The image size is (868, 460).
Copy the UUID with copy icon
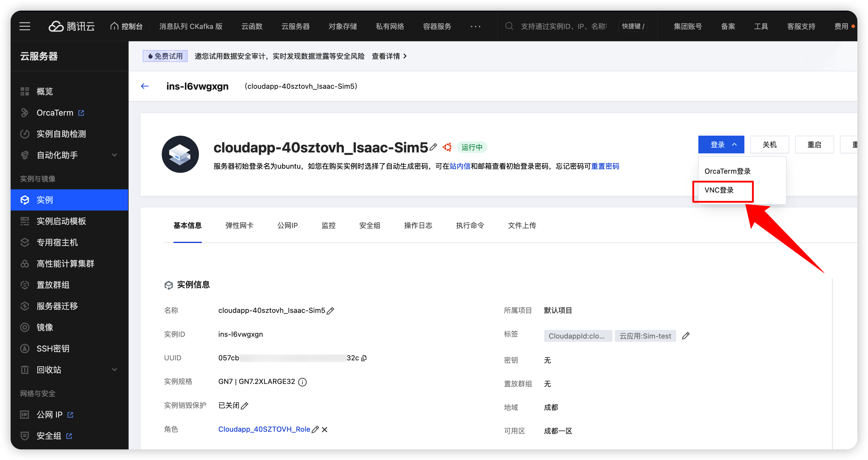(364, 358)
